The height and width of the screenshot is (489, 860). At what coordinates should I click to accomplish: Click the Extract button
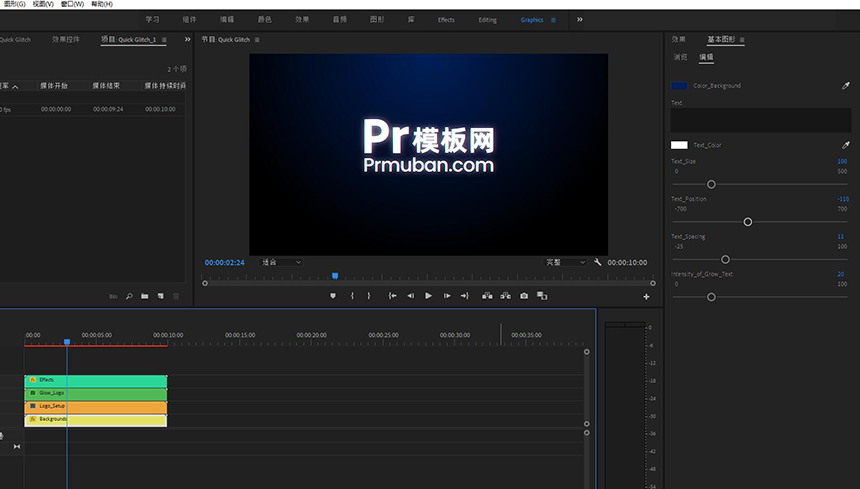click(x=506, y=296)
